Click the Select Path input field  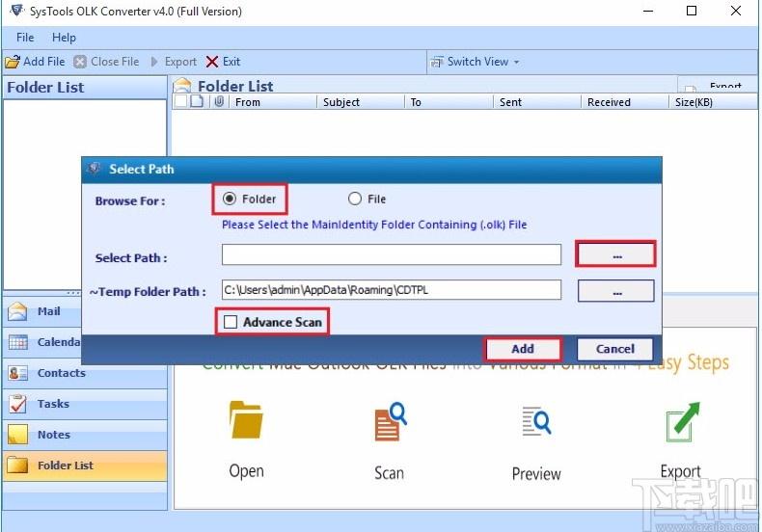[392, 254]
